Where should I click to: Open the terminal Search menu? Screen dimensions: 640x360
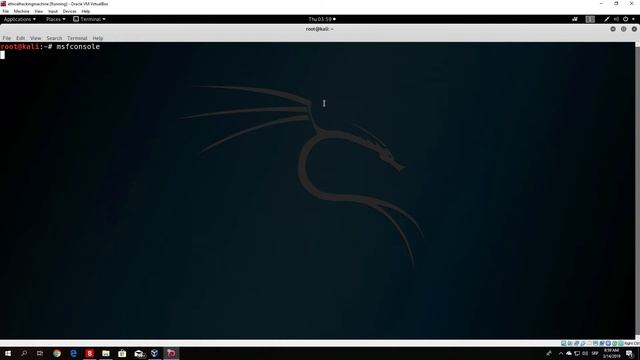54,38
